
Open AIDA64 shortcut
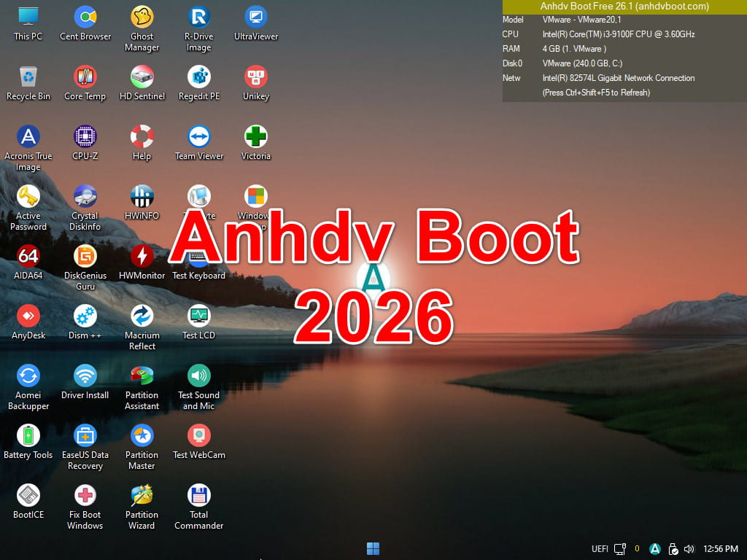[28, 262]
